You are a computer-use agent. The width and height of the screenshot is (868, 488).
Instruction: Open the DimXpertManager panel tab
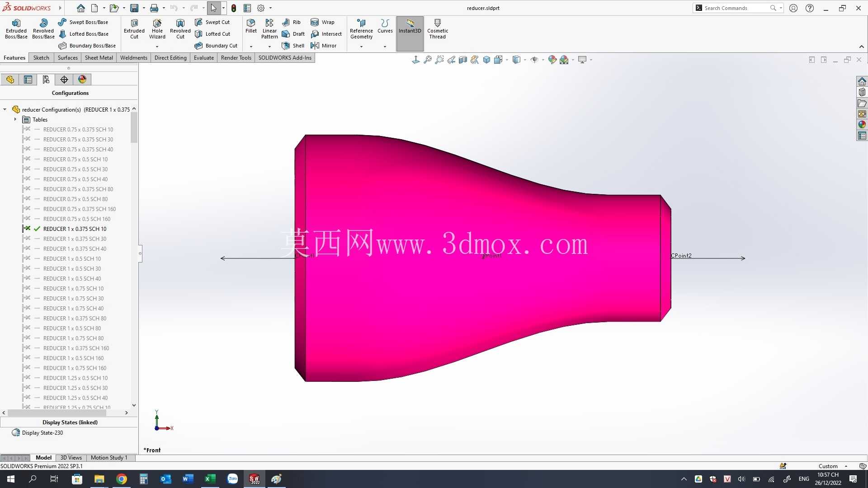point(64,80)
